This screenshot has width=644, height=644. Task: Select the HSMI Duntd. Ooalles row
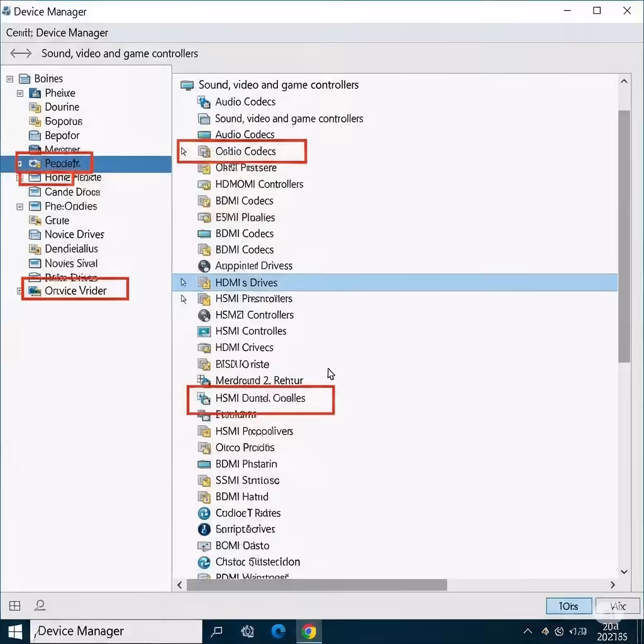tap(260, 398)
